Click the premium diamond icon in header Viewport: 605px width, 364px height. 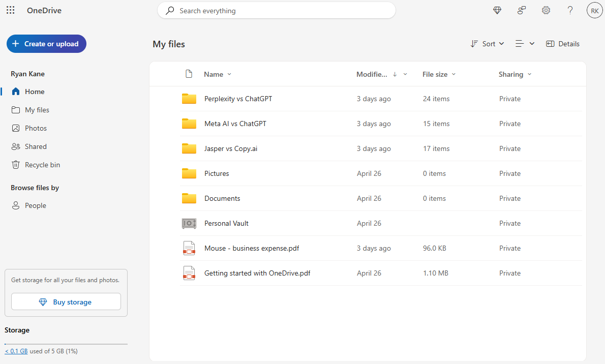click(497, 11)
